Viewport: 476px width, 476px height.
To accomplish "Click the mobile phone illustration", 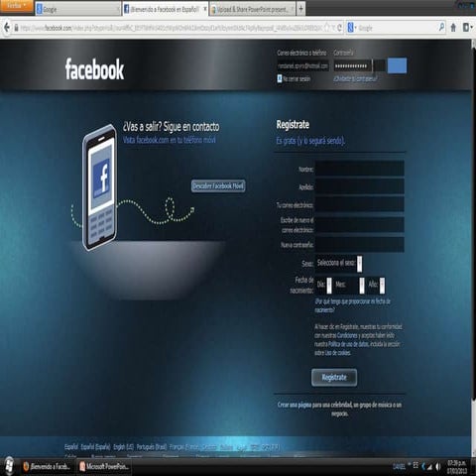I will coord(99,187).
